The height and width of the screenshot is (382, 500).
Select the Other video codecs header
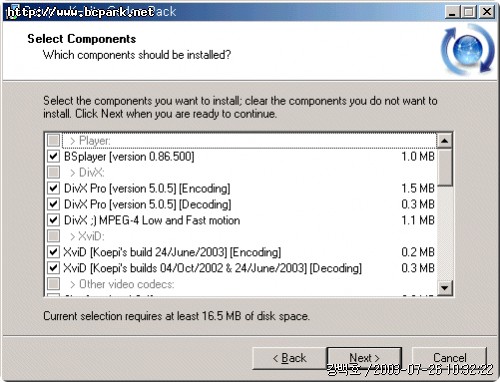click(x=241, y=284)
